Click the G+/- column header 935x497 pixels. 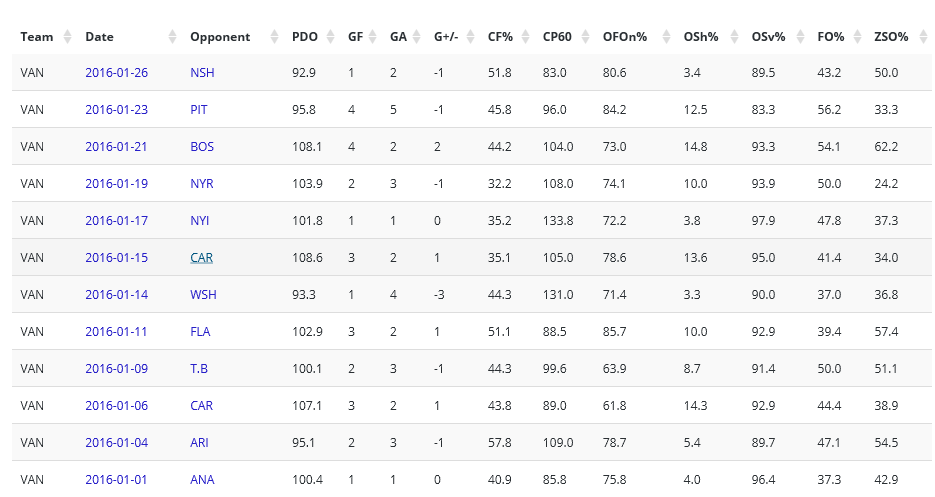pyautogui.click(x=445, y=37)
